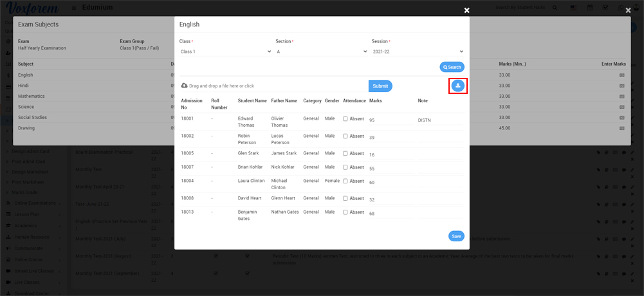Open Enter Marks for the Drawing subject

pyautogui.click(x=621, y=128)
